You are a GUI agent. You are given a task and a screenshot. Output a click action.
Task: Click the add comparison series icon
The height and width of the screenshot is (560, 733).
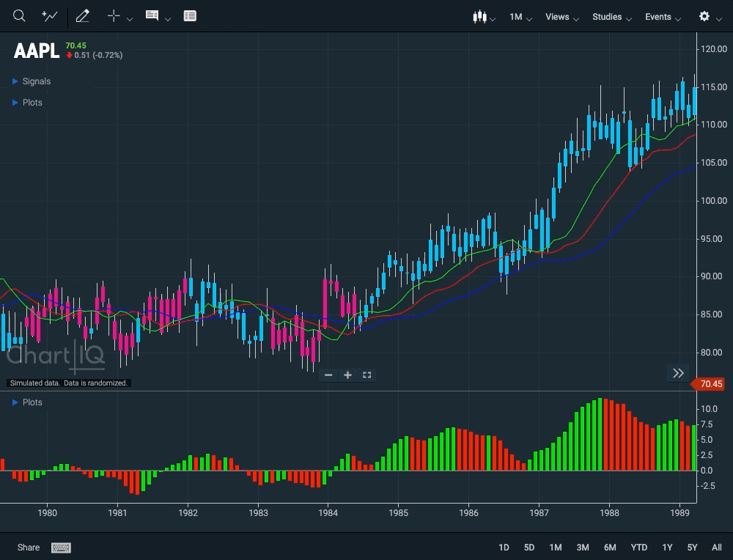[x=50, y=16]
